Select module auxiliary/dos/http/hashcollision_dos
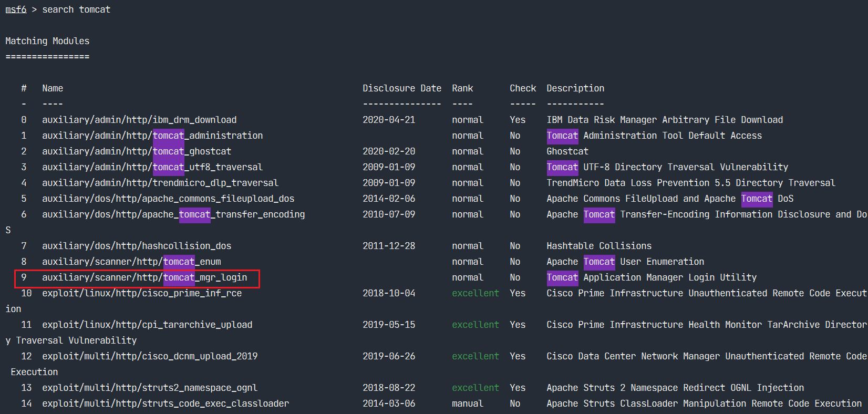This screenshot has width=868, height=414. point(137,246)
